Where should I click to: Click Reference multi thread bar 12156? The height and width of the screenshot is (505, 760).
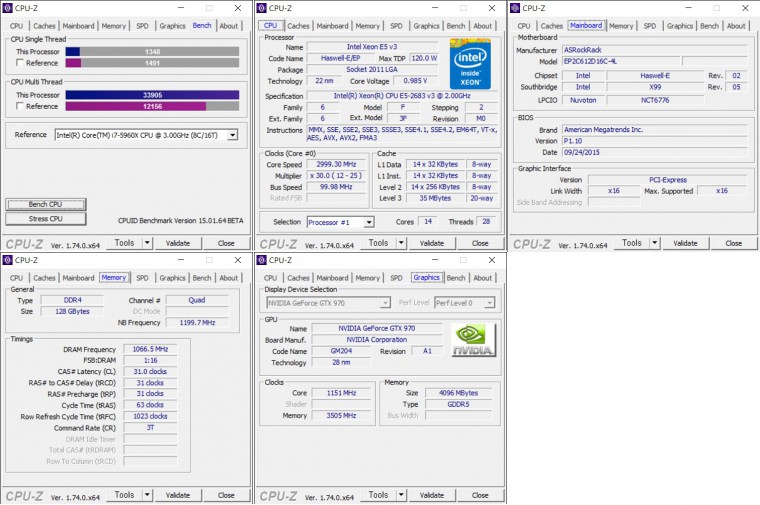(152, 106)
